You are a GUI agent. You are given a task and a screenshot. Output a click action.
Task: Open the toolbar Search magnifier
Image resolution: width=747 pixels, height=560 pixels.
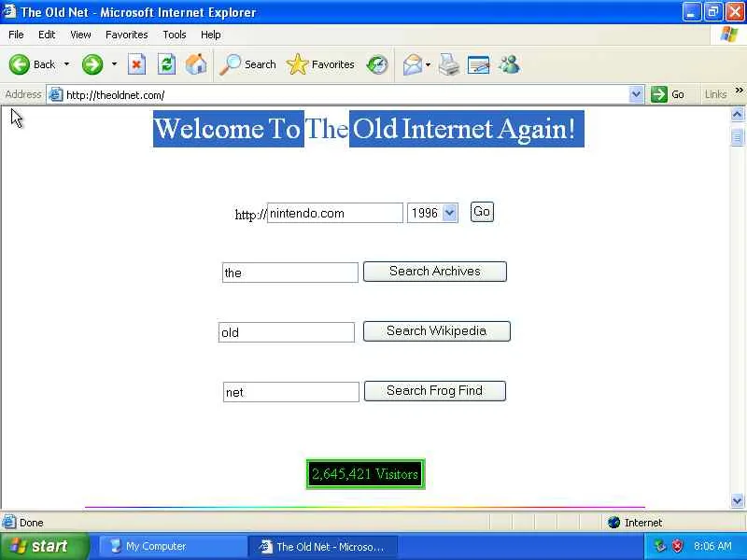tap(247, 64)
